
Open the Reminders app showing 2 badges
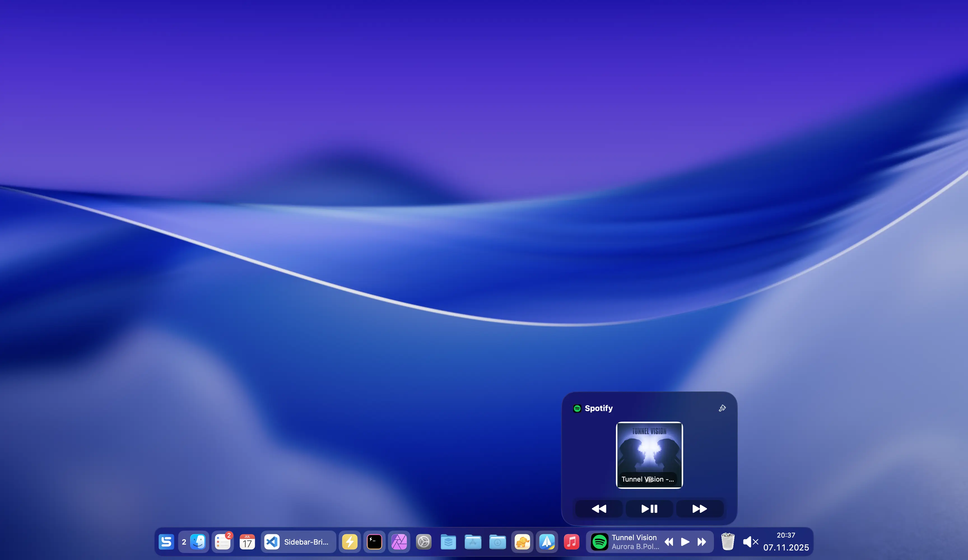click(x=223, y=542)
